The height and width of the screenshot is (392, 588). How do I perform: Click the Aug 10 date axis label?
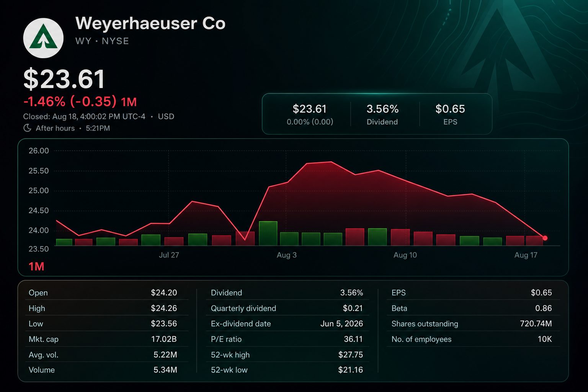point(405,255)
